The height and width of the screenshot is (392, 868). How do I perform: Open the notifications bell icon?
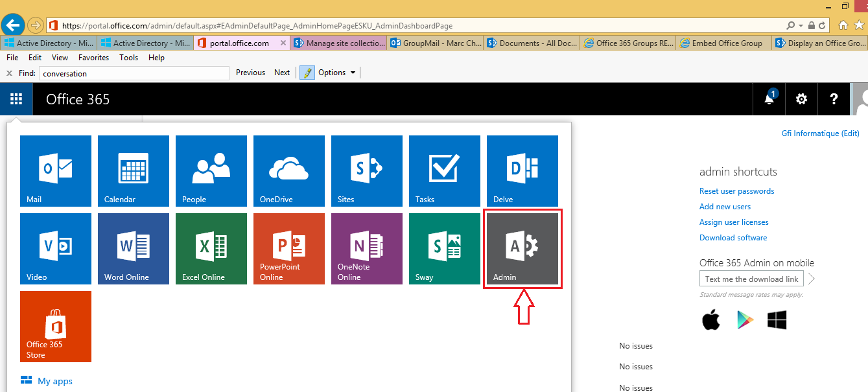[x=769, y=99]
